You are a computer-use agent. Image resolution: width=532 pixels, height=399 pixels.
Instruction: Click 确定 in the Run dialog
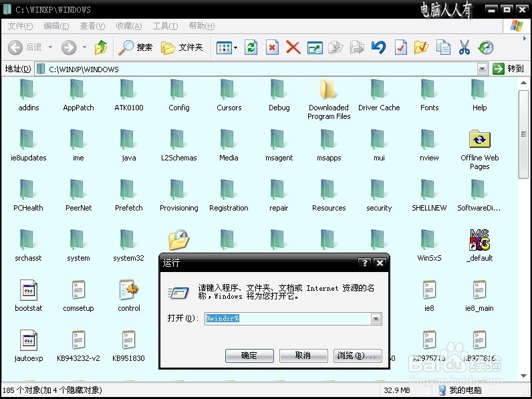point(249,356)
